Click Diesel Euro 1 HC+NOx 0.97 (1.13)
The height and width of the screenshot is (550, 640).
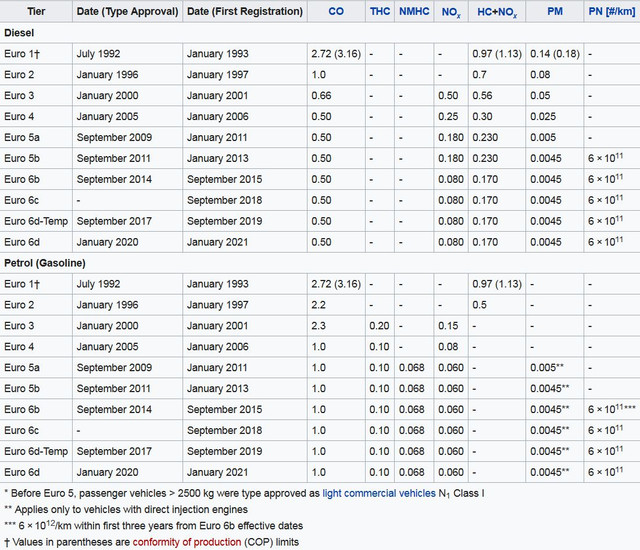pyautogui.click(x=497, y=54)
